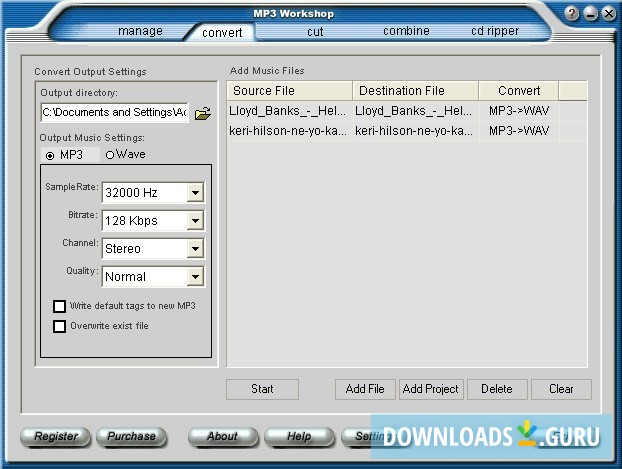Click the Destination File column header

415,91
